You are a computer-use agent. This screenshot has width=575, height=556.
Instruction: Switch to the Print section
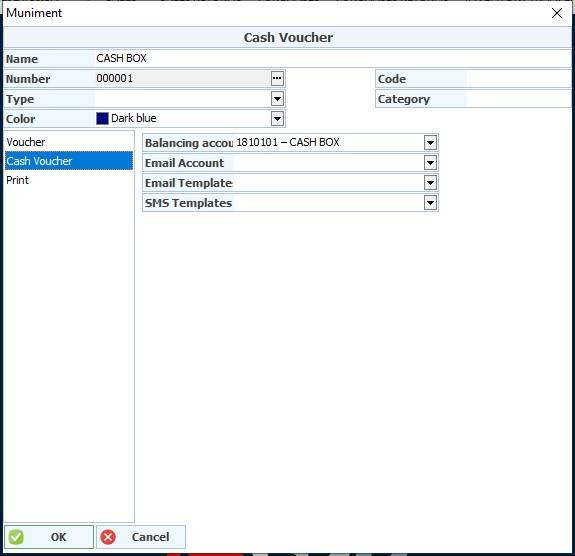pyautogui.click(x=69, y=180)
